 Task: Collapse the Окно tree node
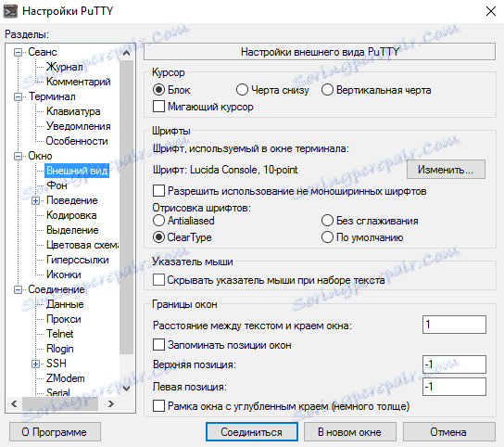click(x=19, y=156)
